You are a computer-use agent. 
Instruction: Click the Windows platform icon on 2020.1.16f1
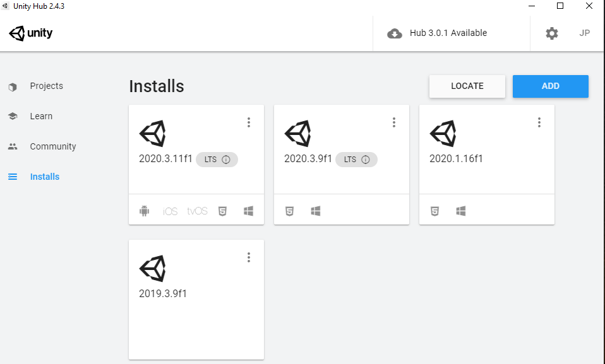(x=461, y=211)
